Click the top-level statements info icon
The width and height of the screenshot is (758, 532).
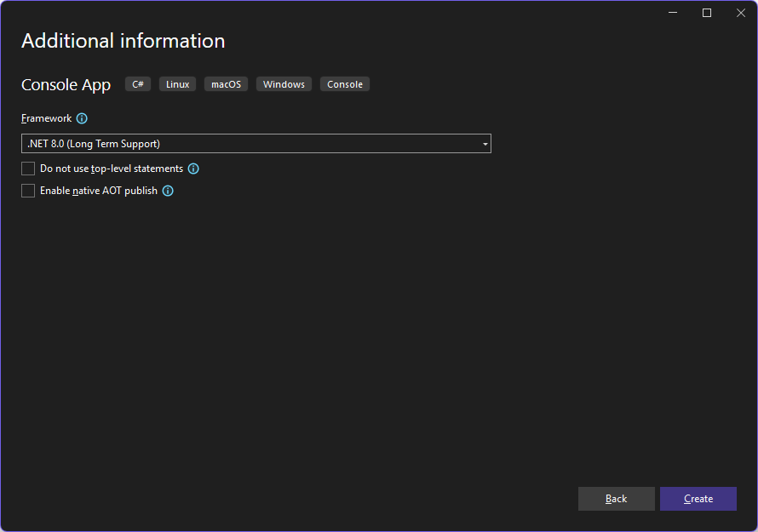click(193, 169)
